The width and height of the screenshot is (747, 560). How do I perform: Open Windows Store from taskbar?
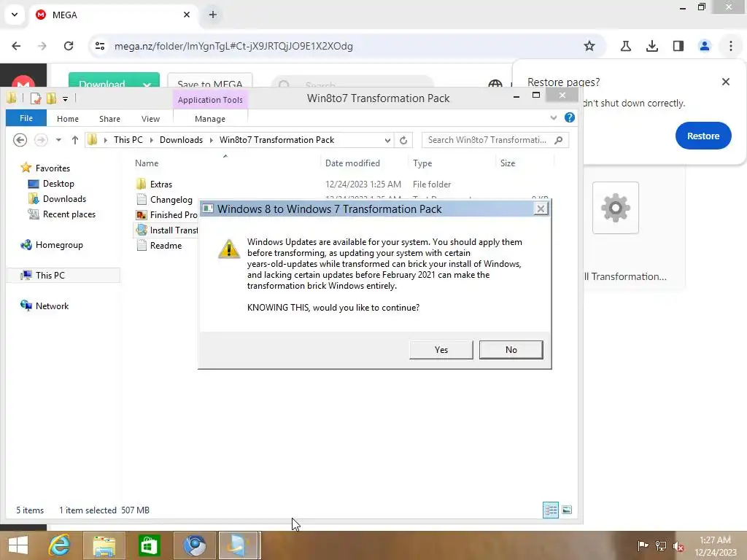(149, 545)
